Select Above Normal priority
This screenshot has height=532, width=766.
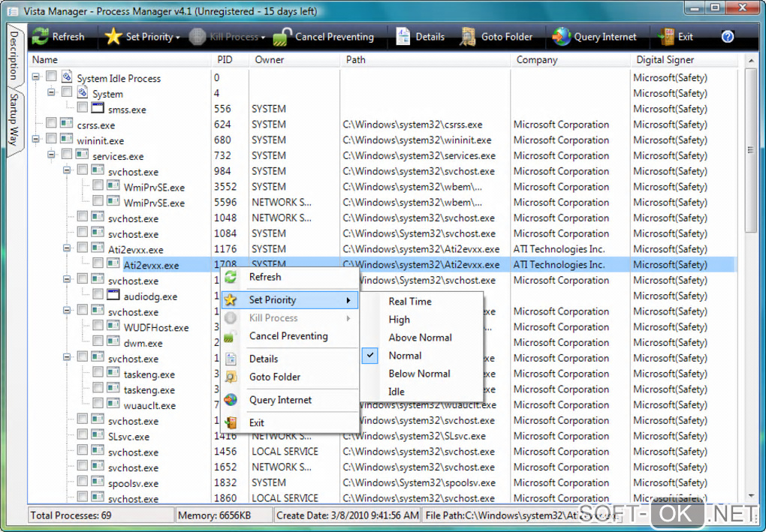[421, 338]
